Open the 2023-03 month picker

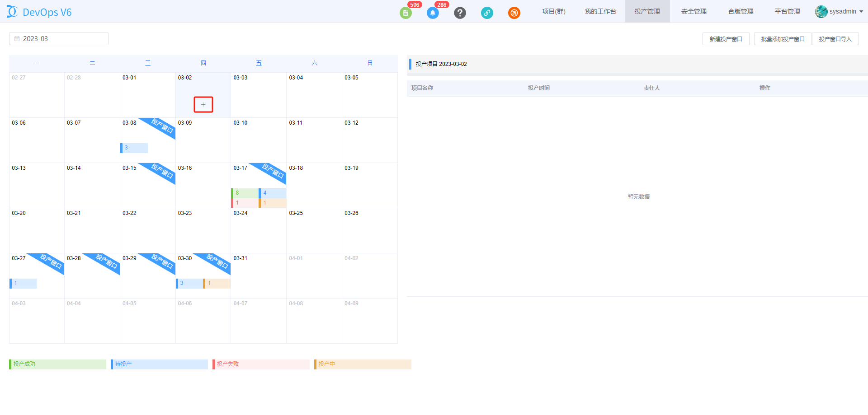pos(59,39)
